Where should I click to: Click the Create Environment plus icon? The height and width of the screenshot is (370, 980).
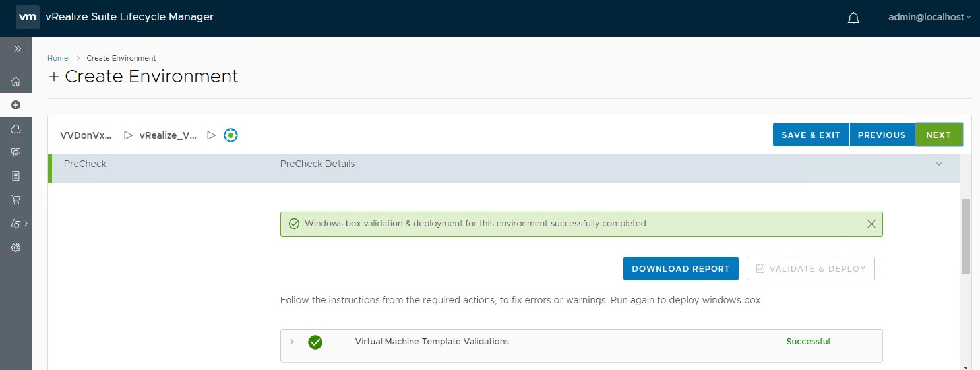[16, 105]
